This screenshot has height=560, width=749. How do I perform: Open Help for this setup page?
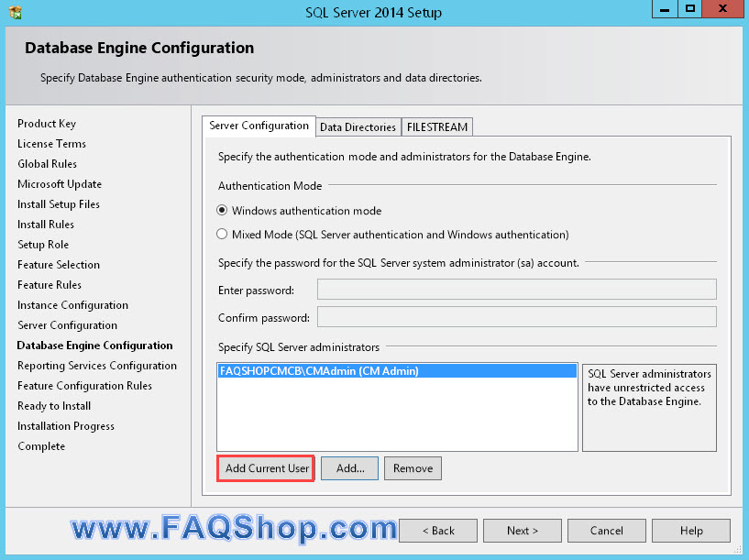(691, 531)
